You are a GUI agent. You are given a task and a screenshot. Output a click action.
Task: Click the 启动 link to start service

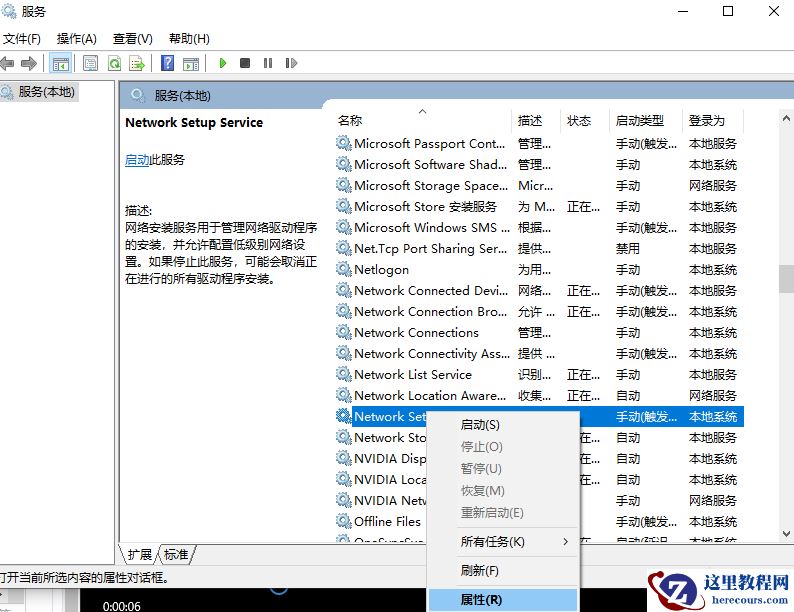[x=137, y=160]
